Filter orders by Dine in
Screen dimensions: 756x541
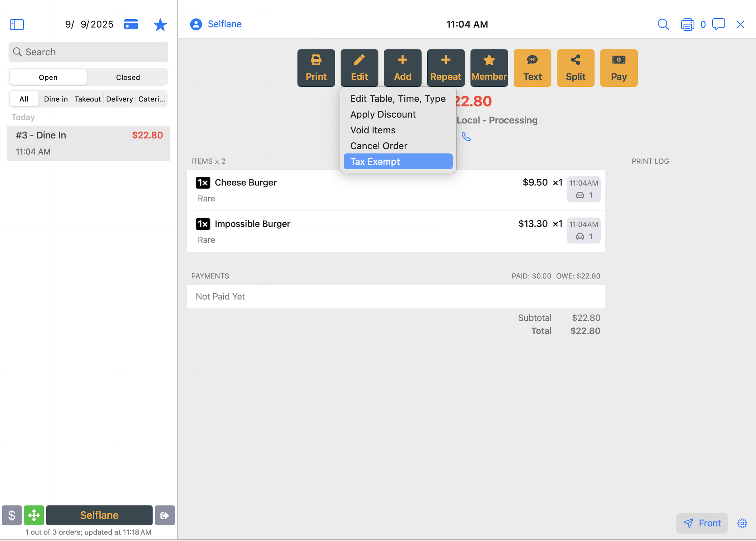coord(56,99)
